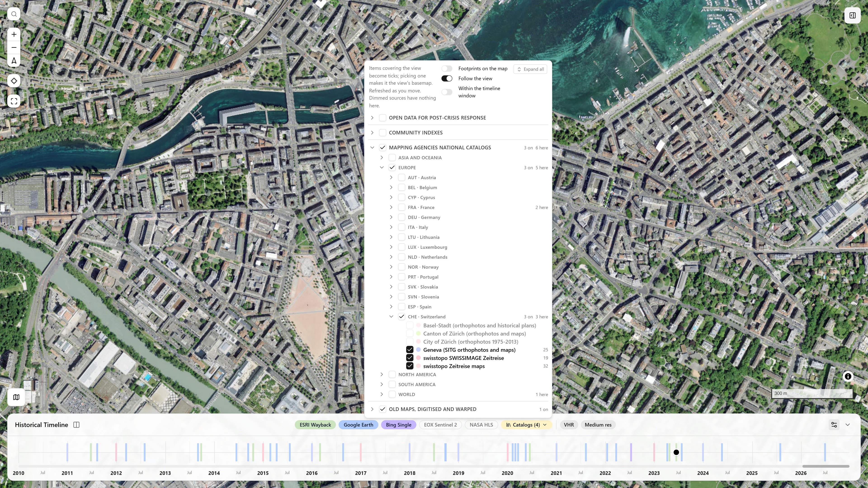
Task: Check the World checkbox
Action: (x=392, y=394)
